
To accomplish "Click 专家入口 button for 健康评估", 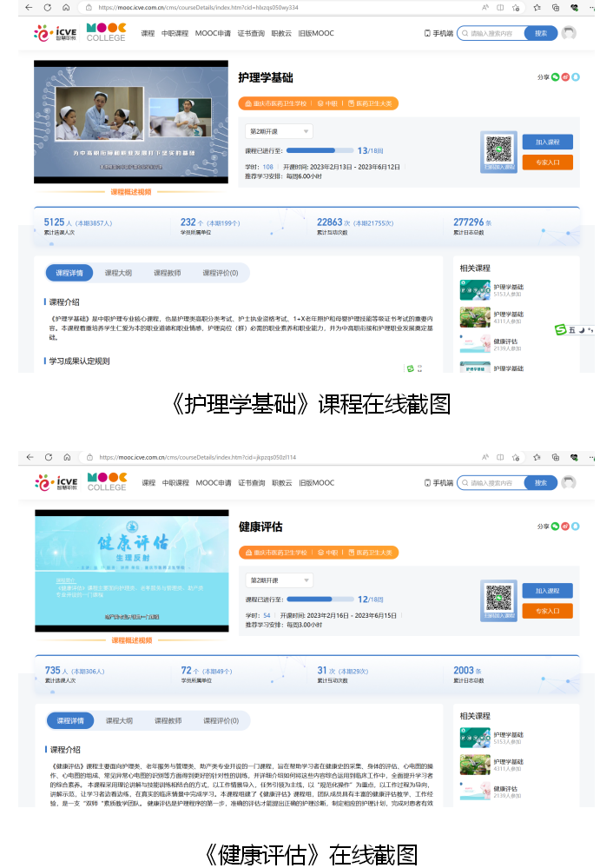I will pyautogui.click(x=547, y=611).
